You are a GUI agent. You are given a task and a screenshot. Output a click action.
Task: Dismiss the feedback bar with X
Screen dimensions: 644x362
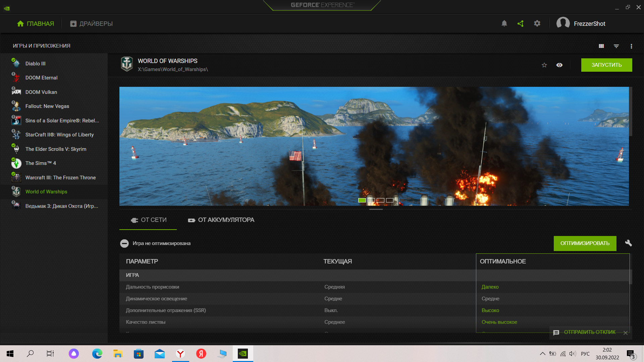[625, 333]
